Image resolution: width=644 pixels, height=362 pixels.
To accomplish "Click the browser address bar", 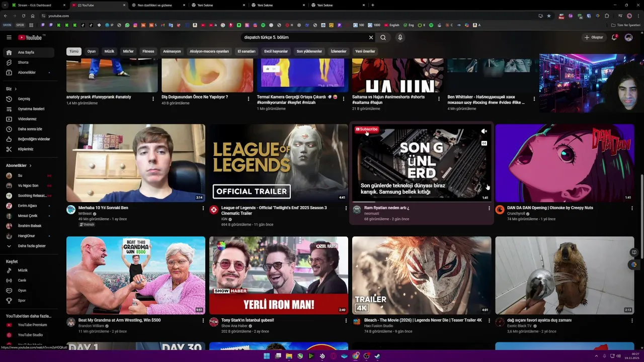I will point(289,16).
